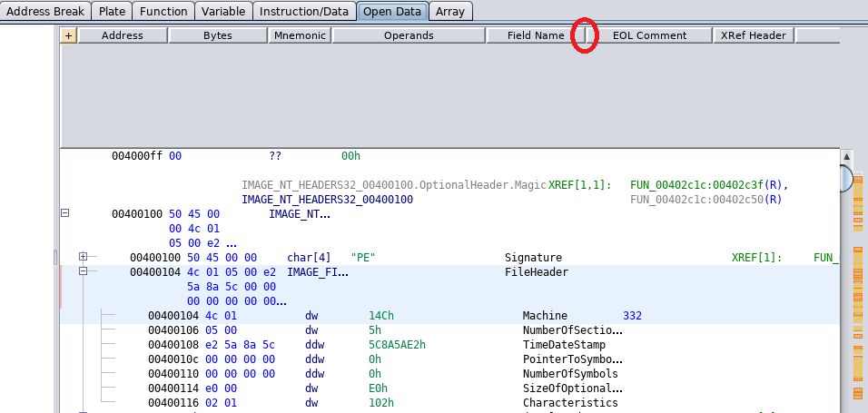This screenshot has height=413, width=868.
Task: Select the XRef Header field header
Action: pos(754,35)
